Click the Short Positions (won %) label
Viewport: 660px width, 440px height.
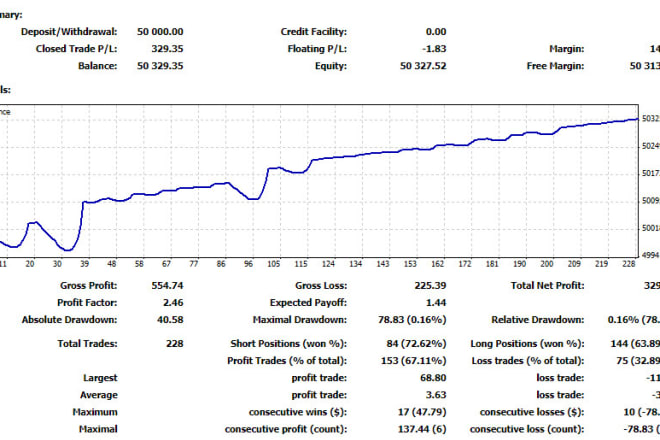[289, 344]
